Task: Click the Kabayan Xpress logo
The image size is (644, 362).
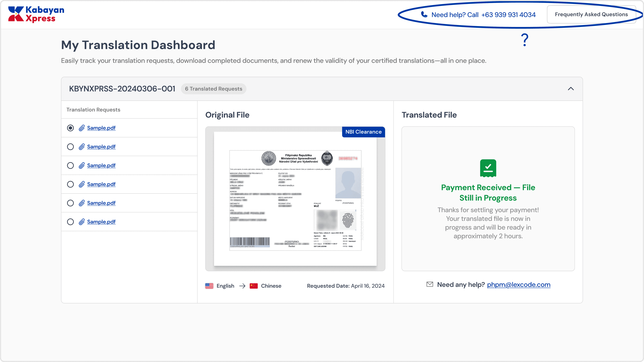Action: tap(36, 14)
